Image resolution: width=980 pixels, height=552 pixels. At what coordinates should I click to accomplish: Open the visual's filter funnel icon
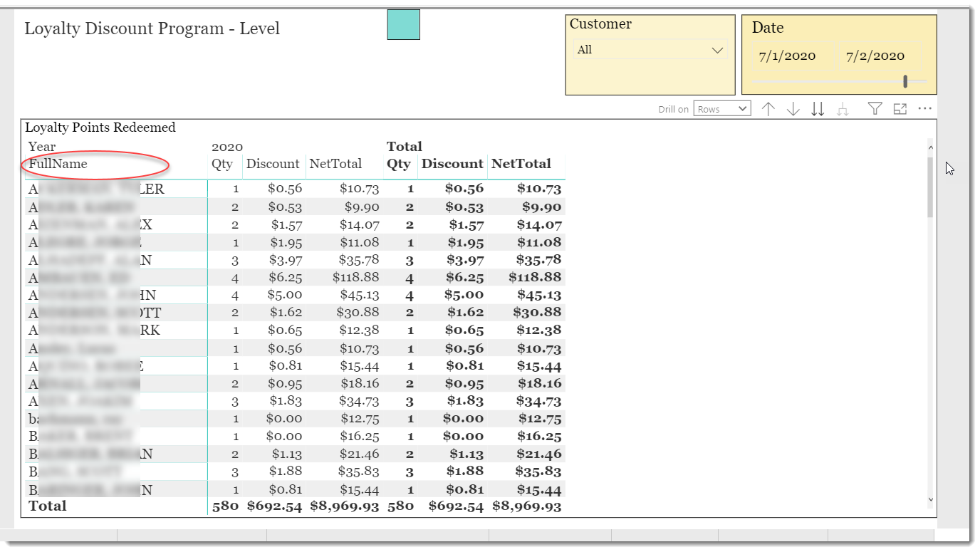[875, 109]
